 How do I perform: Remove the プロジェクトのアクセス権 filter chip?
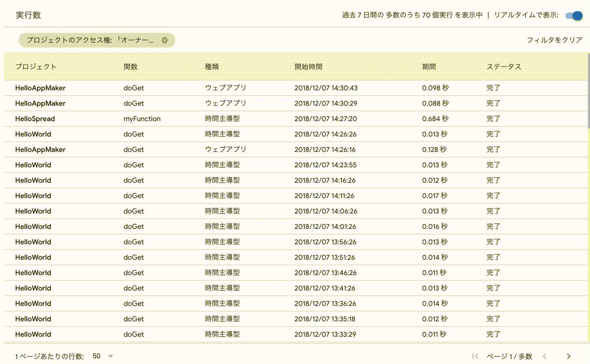[x=165, y=40]
